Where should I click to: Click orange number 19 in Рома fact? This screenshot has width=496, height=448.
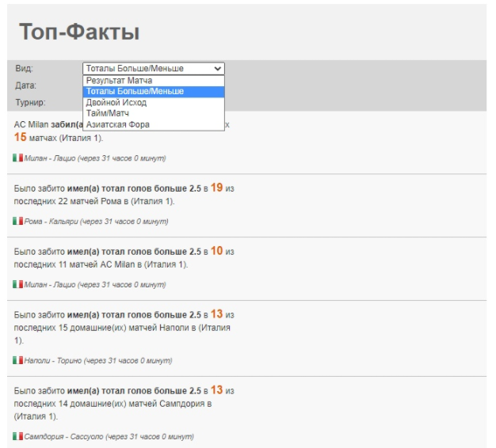[x=216, y=188]
